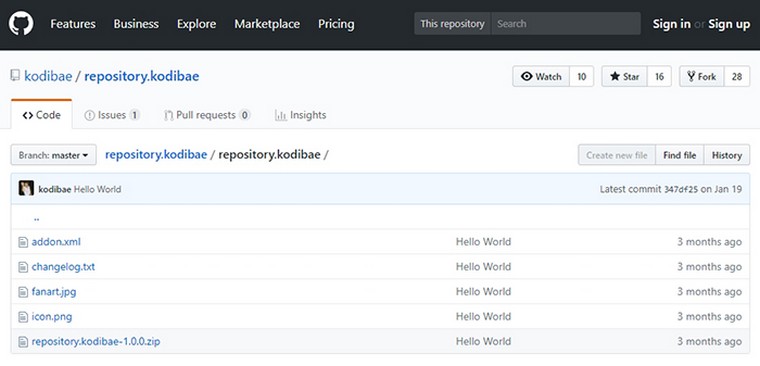Switch to the Issues tab
760x366 pixels.
pyautogui.click(x=112, y=115)
